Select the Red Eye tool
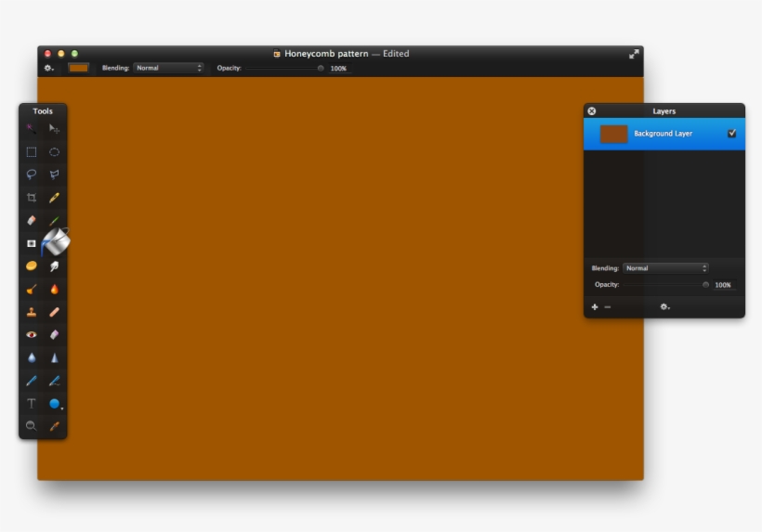762x532 pixels. coord(31,335)
